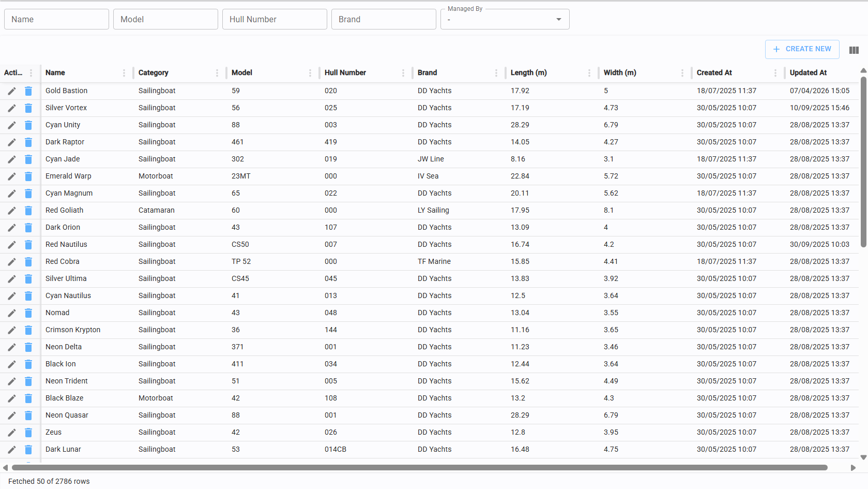868x489 pixels.
Task: Click trash icon for Red Goliath
Action: click(x=28, y=211)
